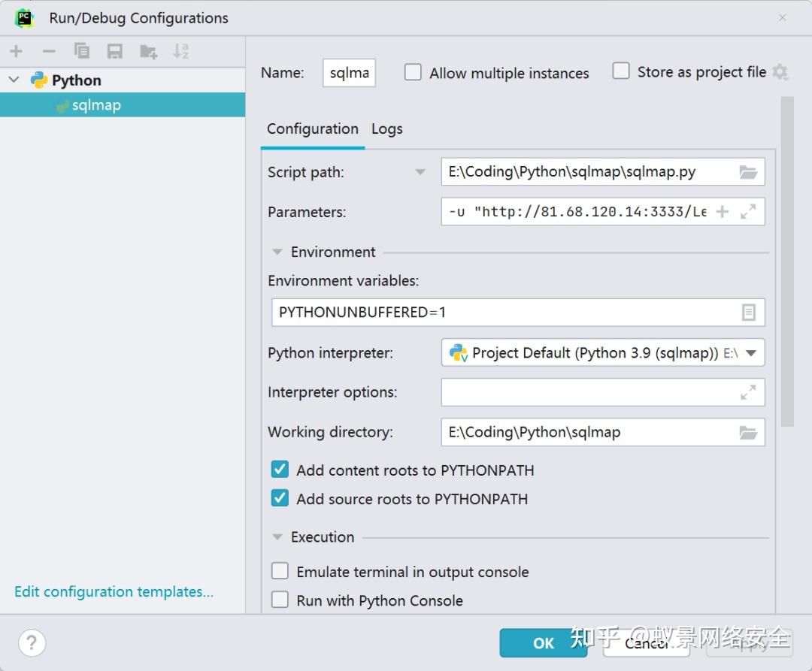Remove the selected configuration

(49, 51)
